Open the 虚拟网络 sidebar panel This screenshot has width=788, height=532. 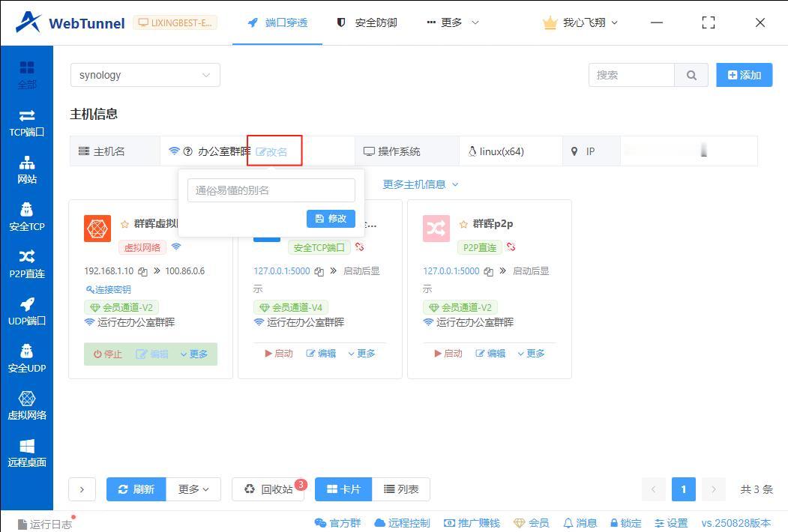(x=27, y=406)
